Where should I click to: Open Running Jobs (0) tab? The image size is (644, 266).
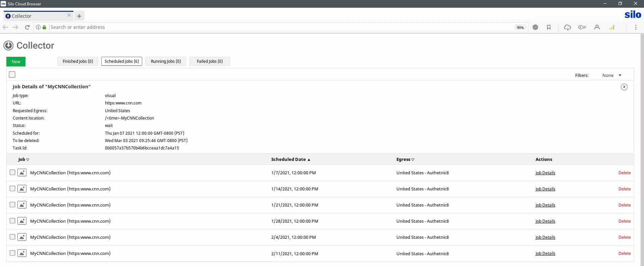click(x=166, y=61)
